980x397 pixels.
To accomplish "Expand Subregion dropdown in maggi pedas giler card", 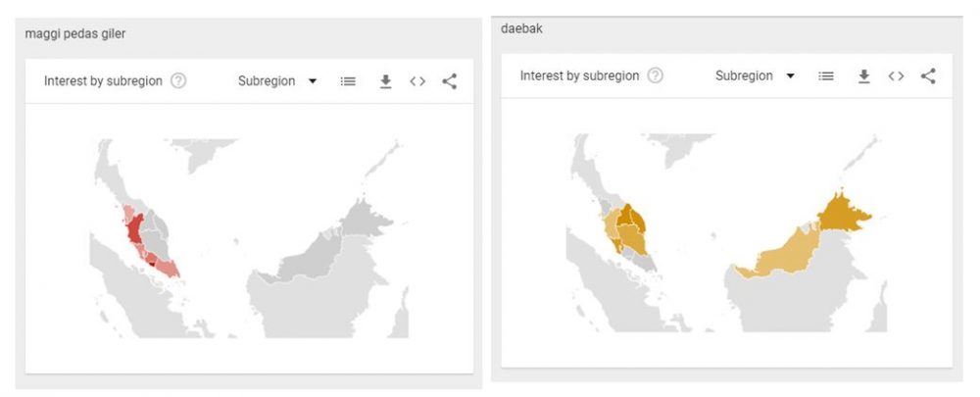I will [277, 80].
